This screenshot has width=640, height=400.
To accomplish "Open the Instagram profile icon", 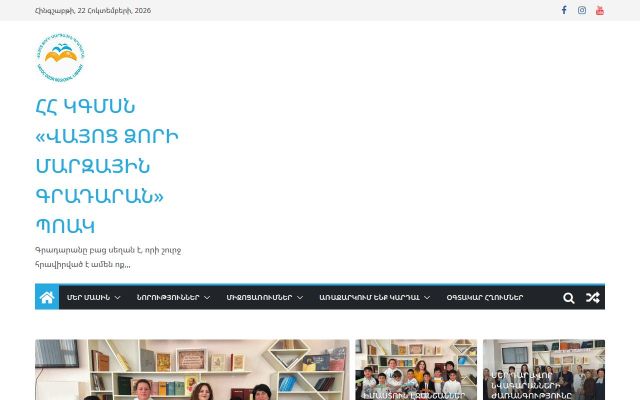I will 582,10.
